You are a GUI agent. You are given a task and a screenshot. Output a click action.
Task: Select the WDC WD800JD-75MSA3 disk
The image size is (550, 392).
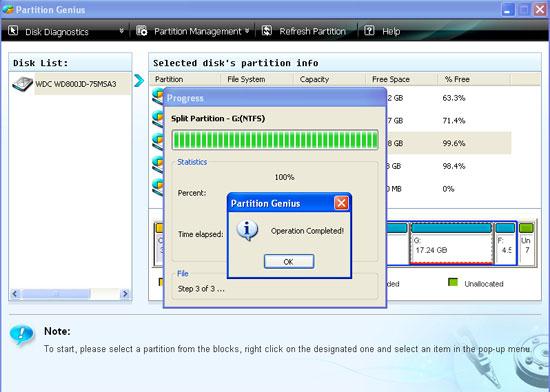(76, 84)
